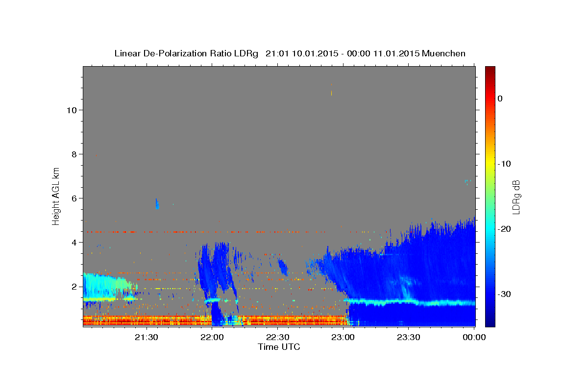
Task: Click the 23:30 time tick label
Action: coord(409,337)
